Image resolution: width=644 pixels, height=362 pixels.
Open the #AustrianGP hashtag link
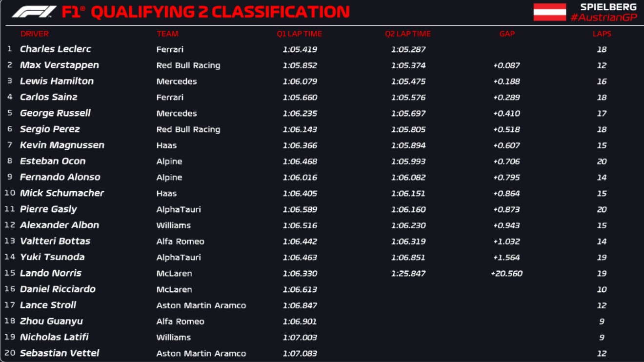(x=604, y=18)
